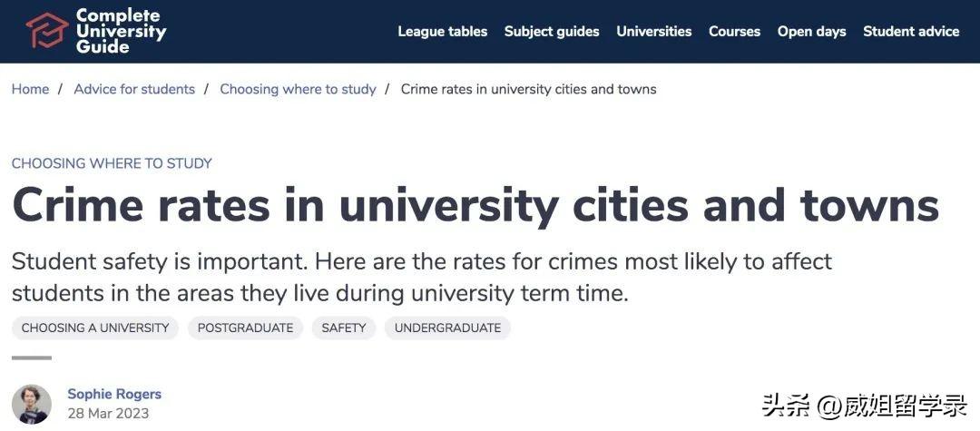Click the SAFETY tag
Screen dimensions: 980x431
click(344, 328)
